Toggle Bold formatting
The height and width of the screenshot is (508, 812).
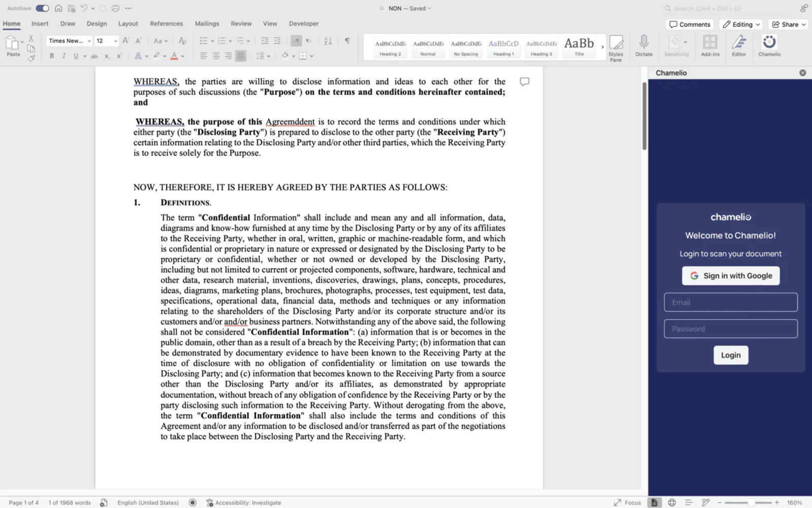52,56
